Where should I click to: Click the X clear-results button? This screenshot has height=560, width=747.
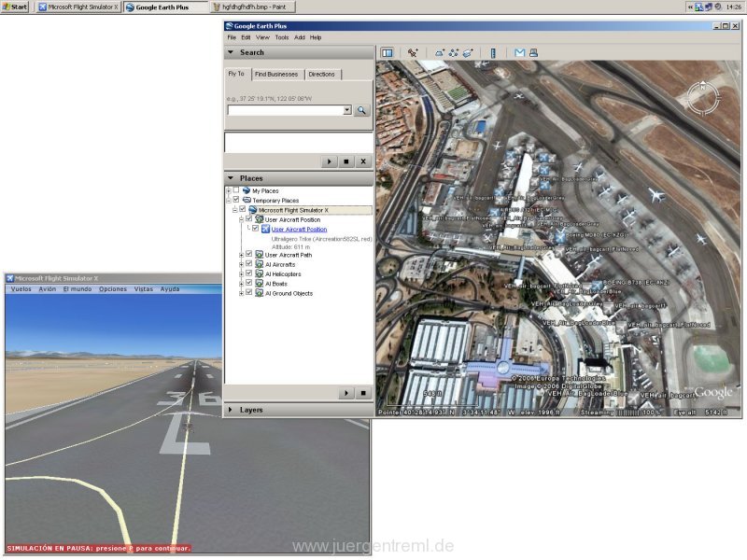(363, 161)
